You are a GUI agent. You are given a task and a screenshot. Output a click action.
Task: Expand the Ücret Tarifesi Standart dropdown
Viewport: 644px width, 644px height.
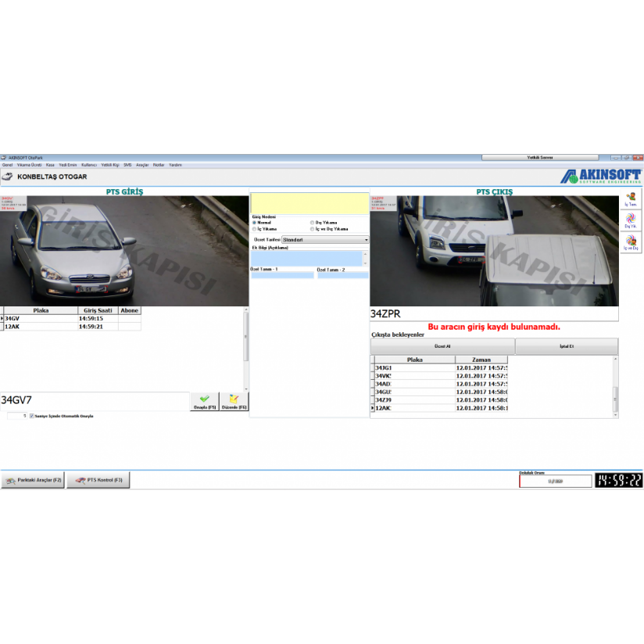[366, 240]
